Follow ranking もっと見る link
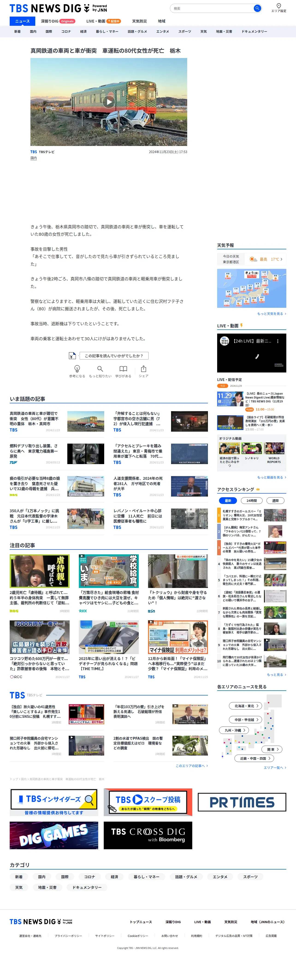 tap(276, 675)
